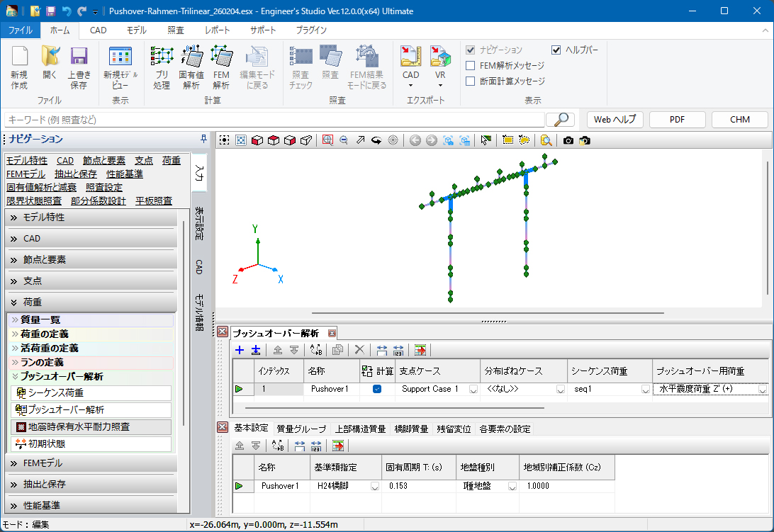Click the VR export icon
Screen dimensions: 774x532
click(440, 57)
